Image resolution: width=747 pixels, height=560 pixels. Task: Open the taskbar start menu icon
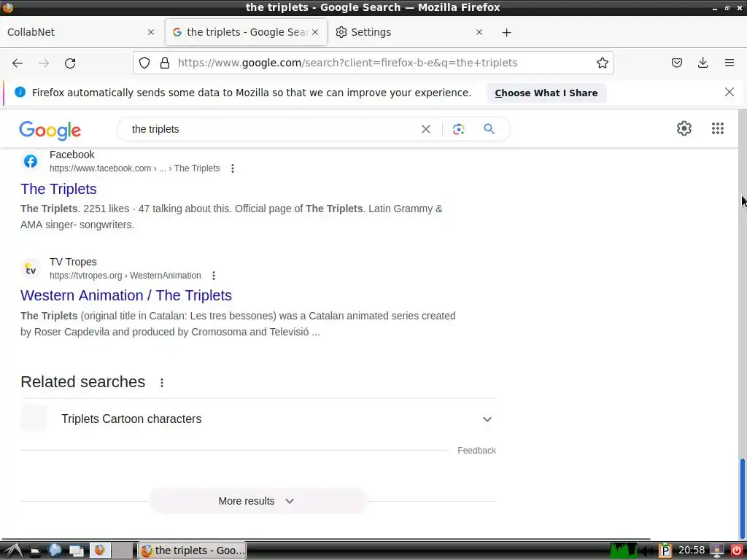tap(12, 551)
